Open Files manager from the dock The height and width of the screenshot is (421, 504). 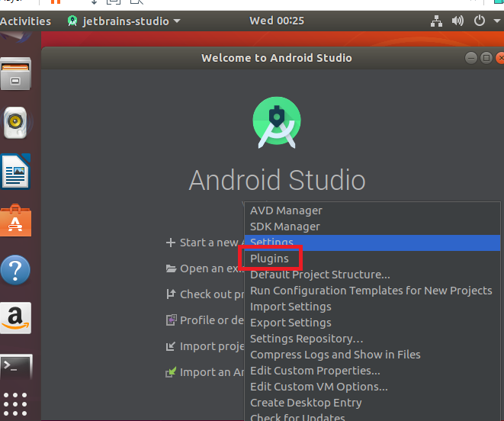click(16, 74)
